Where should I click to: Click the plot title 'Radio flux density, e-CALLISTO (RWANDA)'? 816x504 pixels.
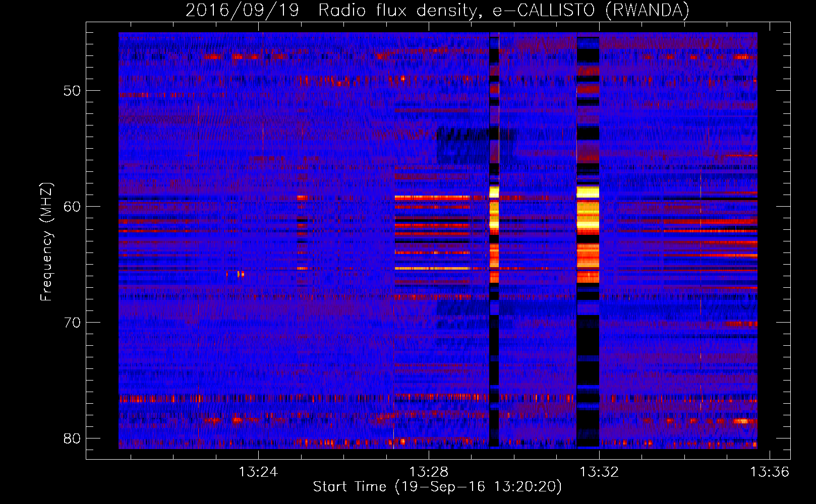click(504, 10)
